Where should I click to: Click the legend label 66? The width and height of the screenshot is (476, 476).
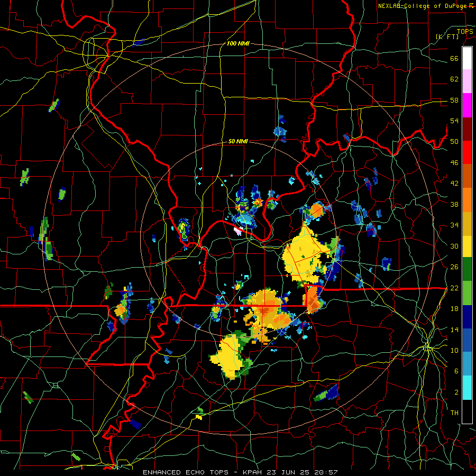tap(454, 58)
